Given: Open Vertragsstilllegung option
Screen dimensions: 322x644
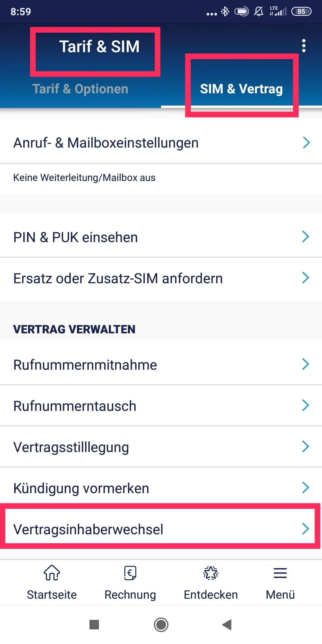Looking at the screenshot, I should pos(71,447).
